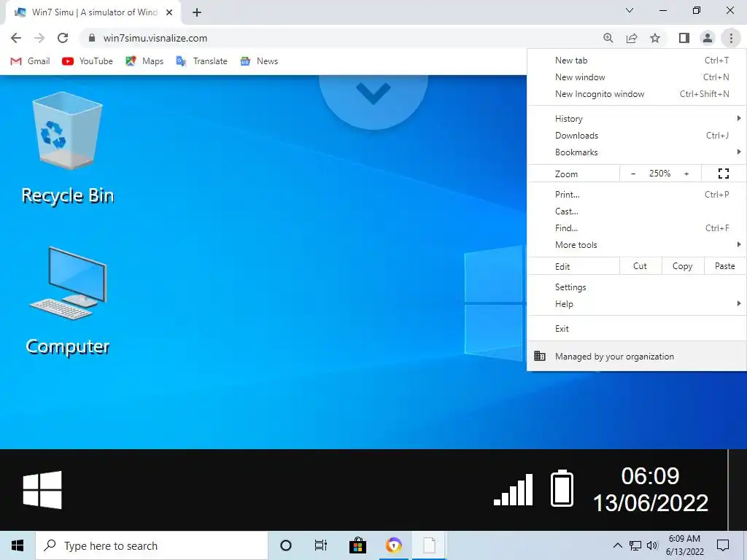Open the News bookmark
Screen dimensions: 747x560
pos(259,61)
